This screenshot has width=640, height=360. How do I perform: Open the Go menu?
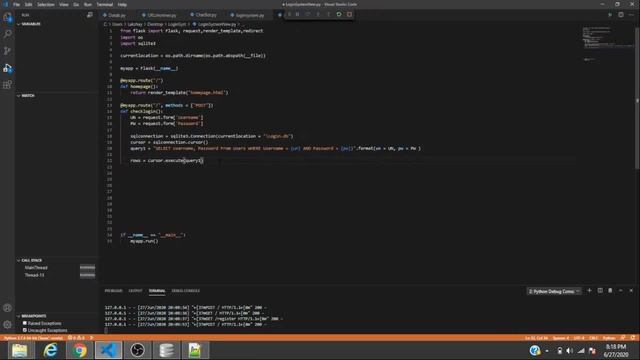coord(76,4)
